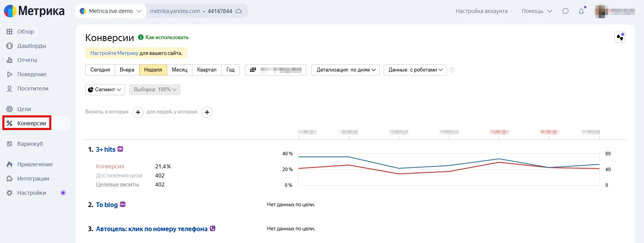Click the chat feedback bubble icon
Image resolution: width=644 pixels, height=243 pixels.
point(565,11)
